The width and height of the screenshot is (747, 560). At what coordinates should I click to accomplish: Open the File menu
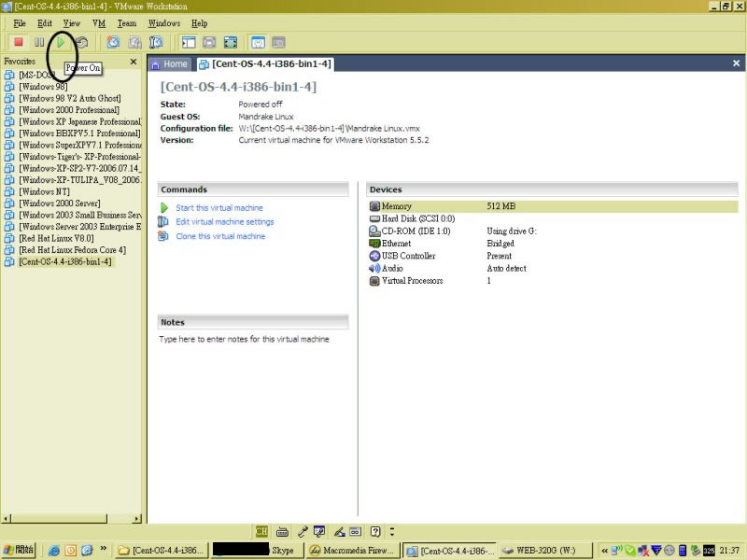pos(20,22)
